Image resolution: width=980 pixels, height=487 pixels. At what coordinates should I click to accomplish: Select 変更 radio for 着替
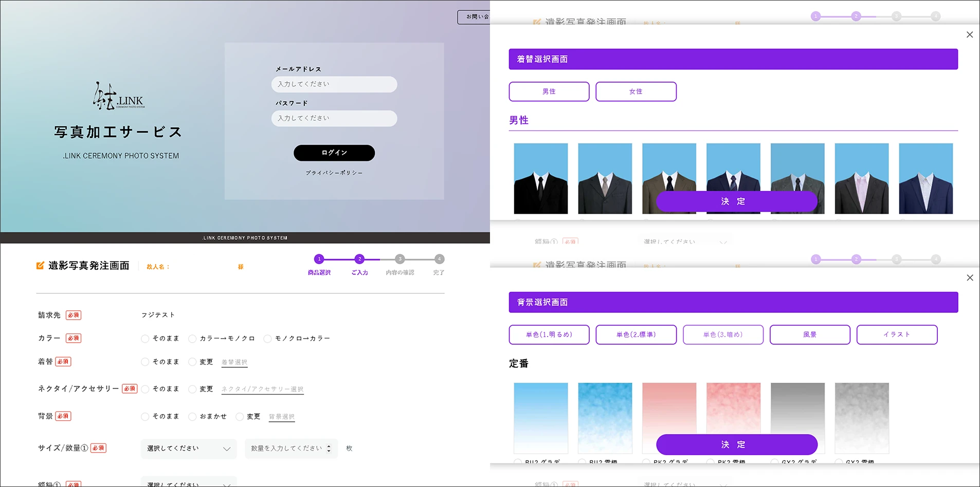[x=192, y=362]
